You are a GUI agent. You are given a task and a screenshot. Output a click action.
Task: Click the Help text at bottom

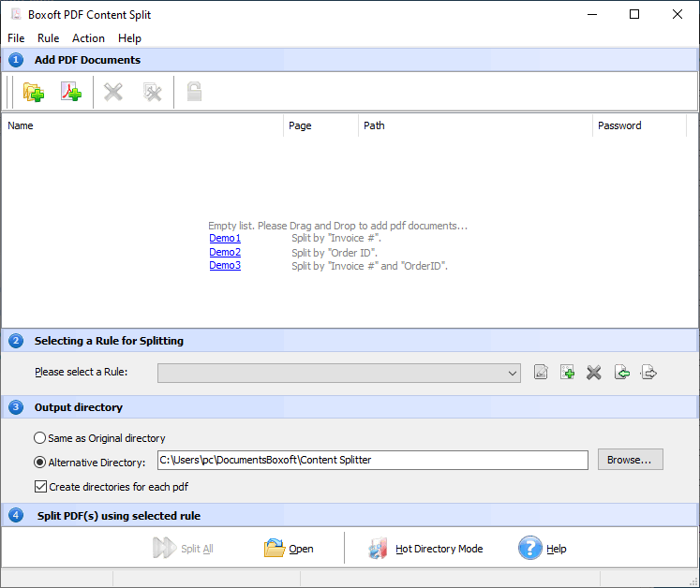(557, 549)
